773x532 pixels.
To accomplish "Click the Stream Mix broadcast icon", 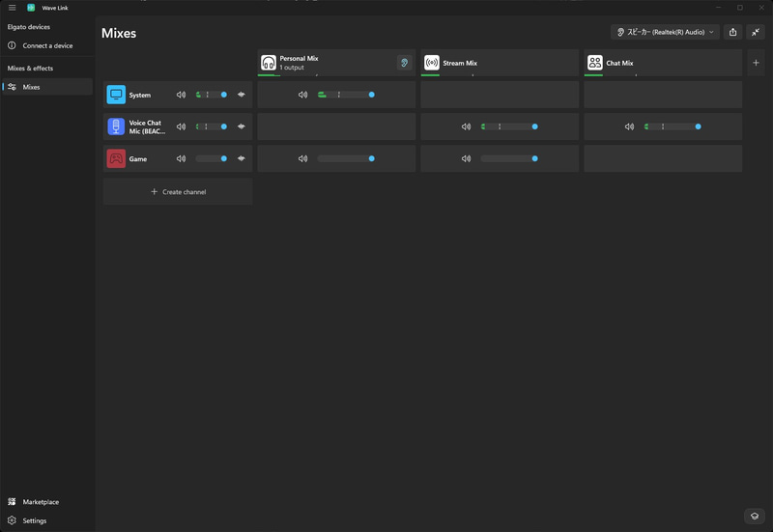I will pos(431,63).
